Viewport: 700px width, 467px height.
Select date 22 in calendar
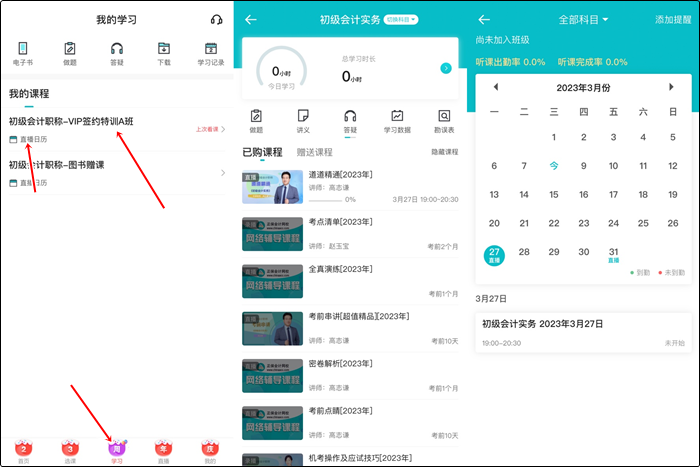pyautogui.click(x=554, y=223)
